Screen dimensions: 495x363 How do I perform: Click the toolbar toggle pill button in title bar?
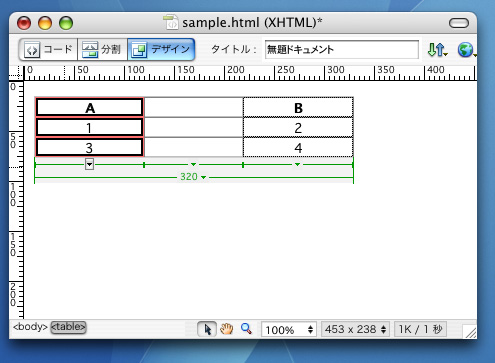(x=459, y=23)
